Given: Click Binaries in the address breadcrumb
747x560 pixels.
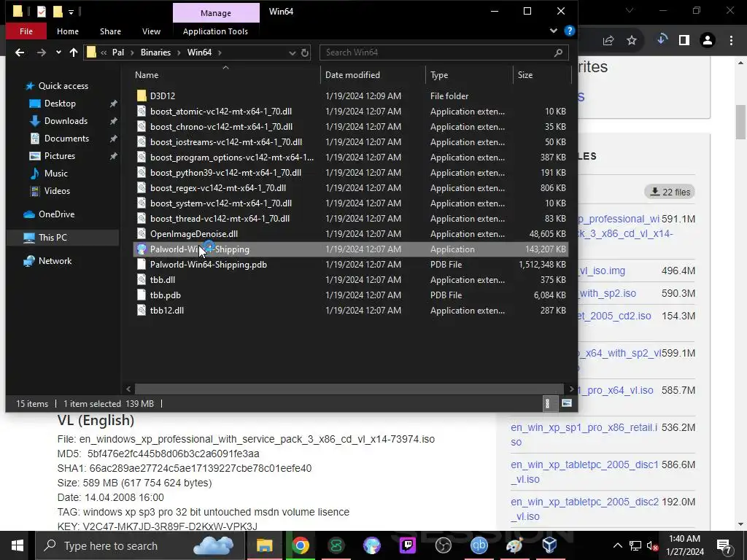Looking at the screenshot, I should tap(155, 52).
